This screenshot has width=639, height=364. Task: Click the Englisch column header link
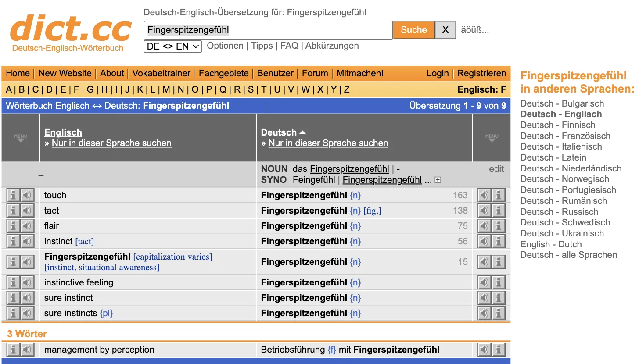coord(63,132)
